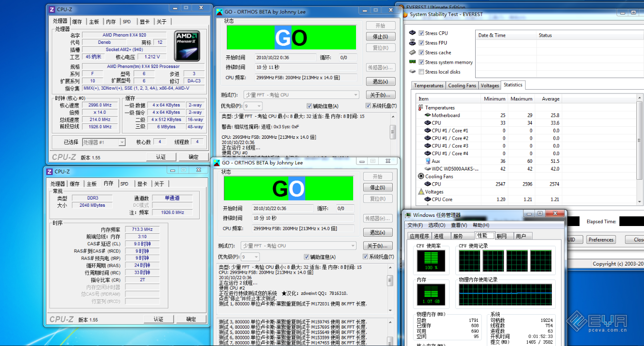Click the ORTHOS title icon in the upper ORTHOS window

click(x=219, y=12)
